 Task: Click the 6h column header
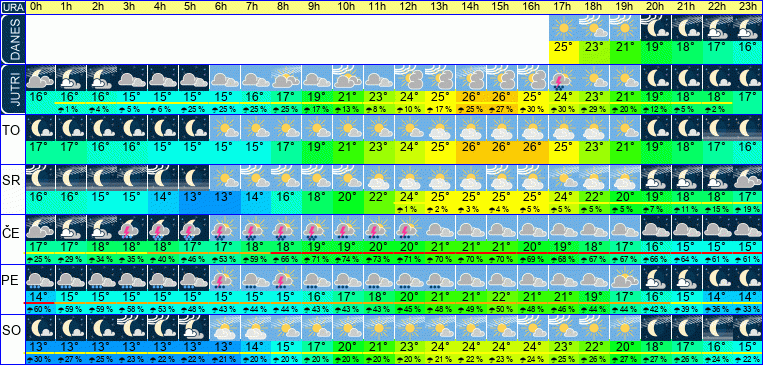coord(225,7)
